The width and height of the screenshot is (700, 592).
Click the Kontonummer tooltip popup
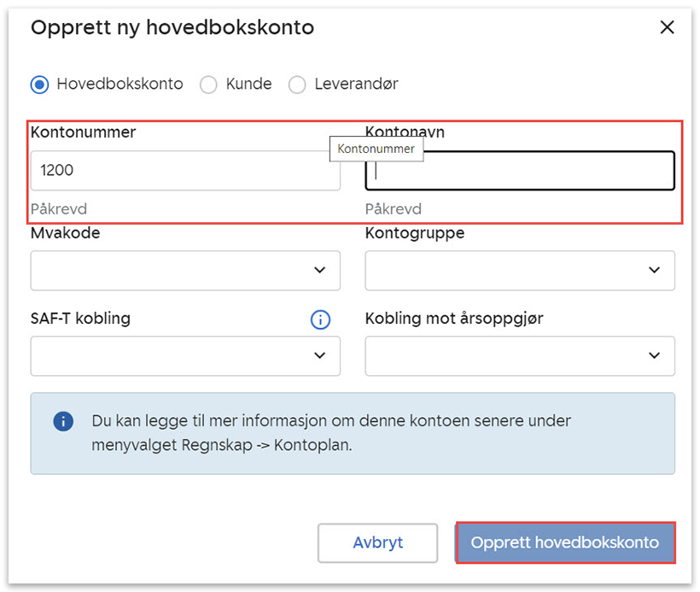[376, 149]
